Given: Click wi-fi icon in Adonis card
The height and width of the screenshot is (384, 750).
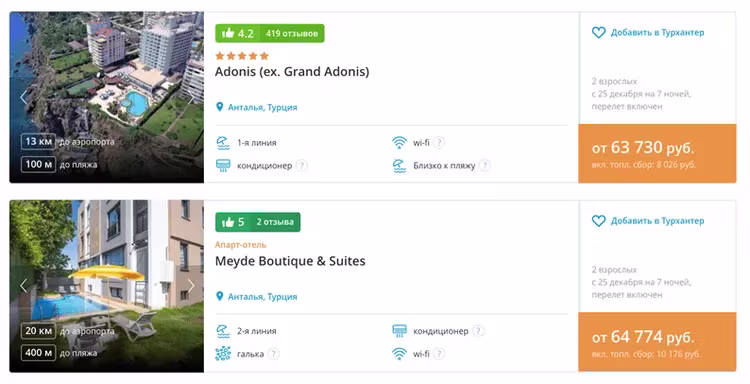Looking at the screenshot, I should pyautogui.click(x=399, y=143).
